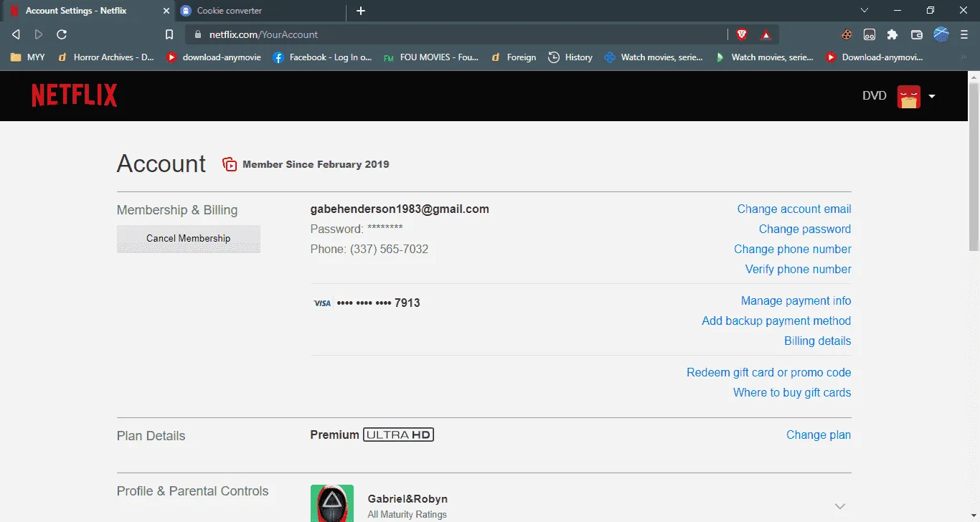The image size is (980, 522).
Task: Open the Foreign bookmark
Action: coord(514,57)
